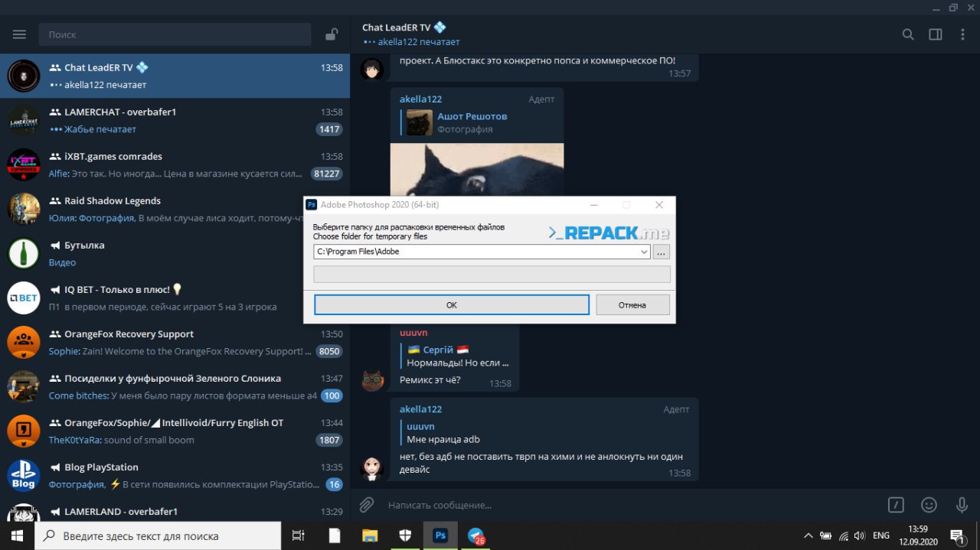Click the cat photo in the chat
Image resolution: width=980 pixels, height=550 pixels.
[x=477, y=169]
